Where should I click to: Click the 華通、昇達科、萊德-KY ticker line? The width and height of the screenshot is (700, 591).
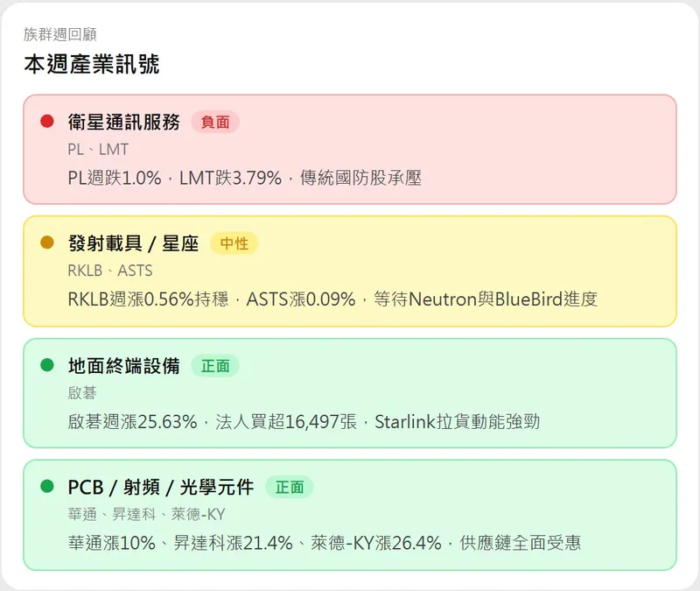(146, 515)
